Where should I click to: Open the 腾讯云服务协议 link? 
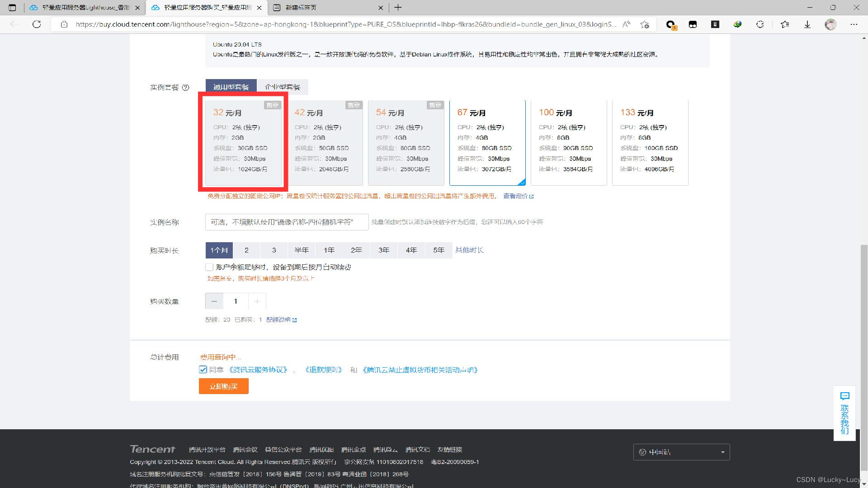pos(258,370)
